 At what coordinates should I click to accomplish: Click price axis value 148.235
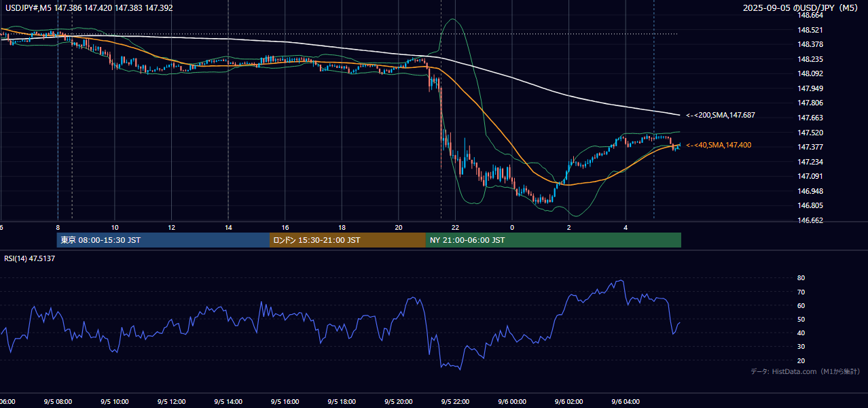810,59
